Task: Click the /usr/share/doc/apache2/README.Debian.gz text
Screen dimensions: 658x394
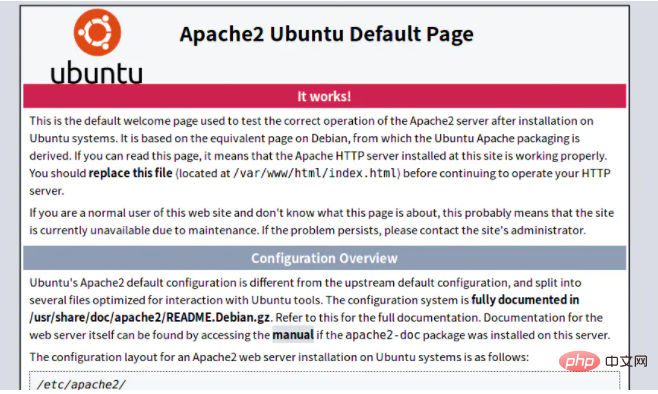Action: 150,317
